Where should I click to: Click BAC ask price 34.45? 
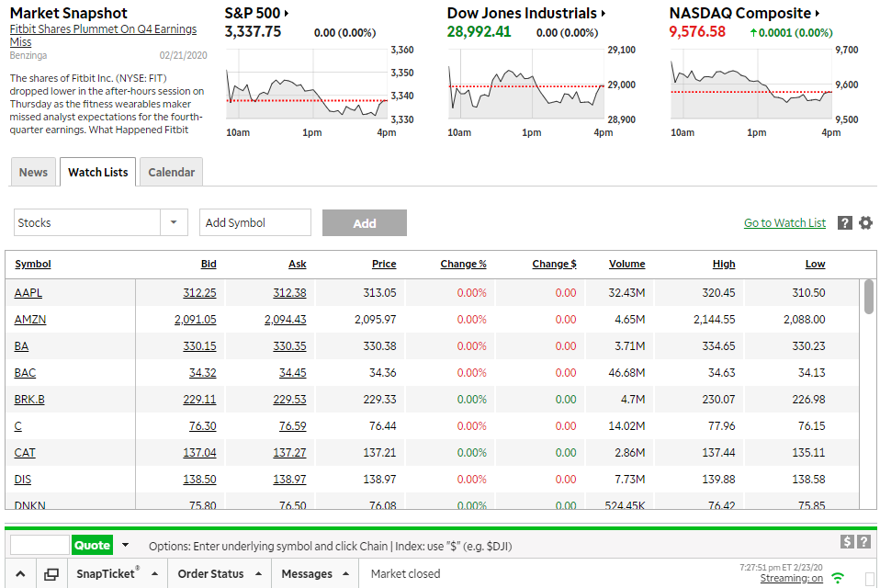(292, 372)
